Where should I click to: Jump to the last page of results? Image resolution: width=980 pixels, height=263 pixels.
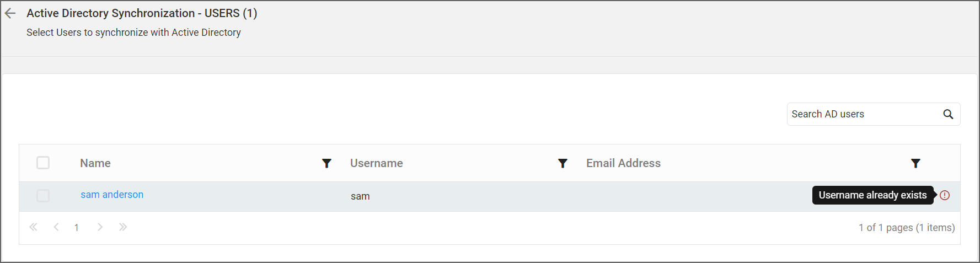[122, 227]
